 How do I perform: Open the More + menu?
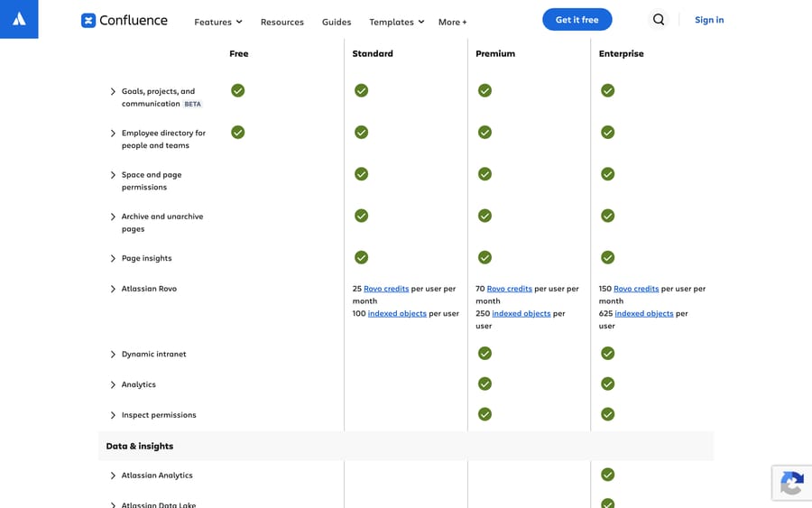pos(453,22)
